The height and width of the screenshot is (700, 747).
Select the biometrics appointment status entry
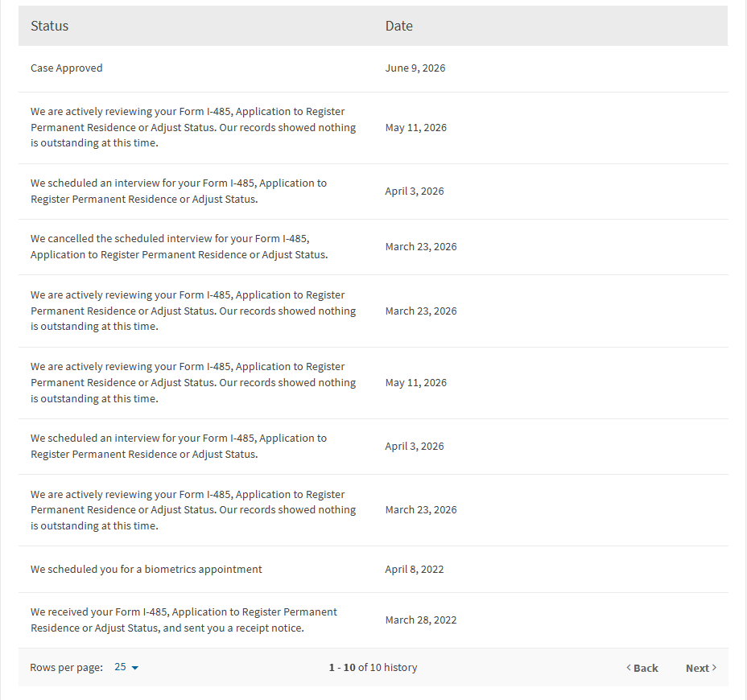click(x=147, y=569)
